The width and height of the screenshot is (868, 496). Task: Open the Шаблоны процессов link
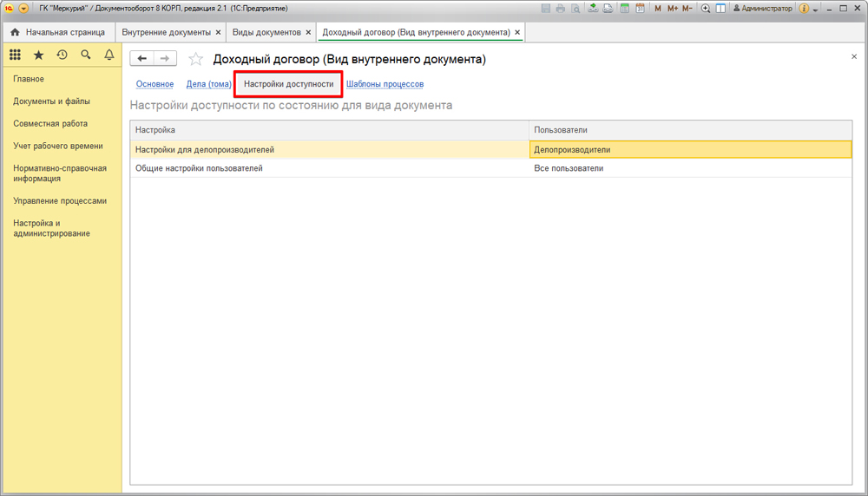click(x=385, y=84)
